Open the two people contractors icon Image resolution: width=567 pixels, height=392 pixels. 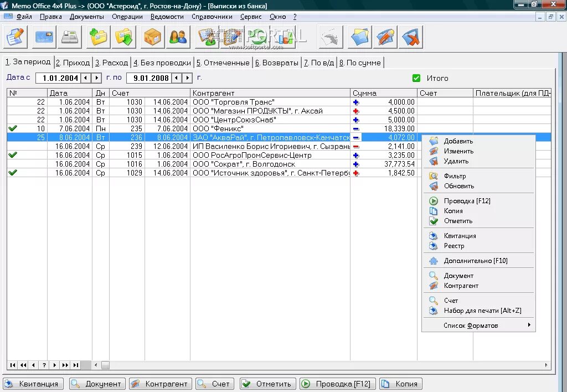[x=178, y=37]
